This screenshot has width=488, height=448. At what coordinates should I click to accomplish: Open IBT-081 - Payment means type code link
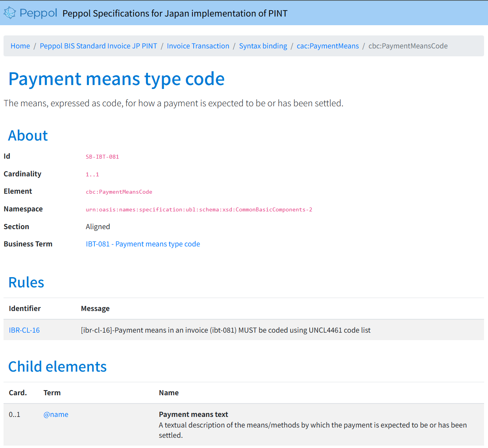point(143,244)
